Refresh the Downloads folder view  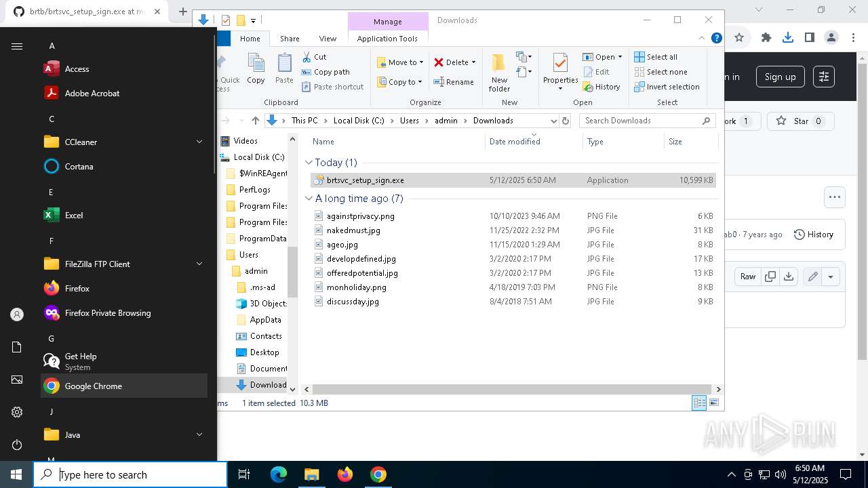[566, 121]
